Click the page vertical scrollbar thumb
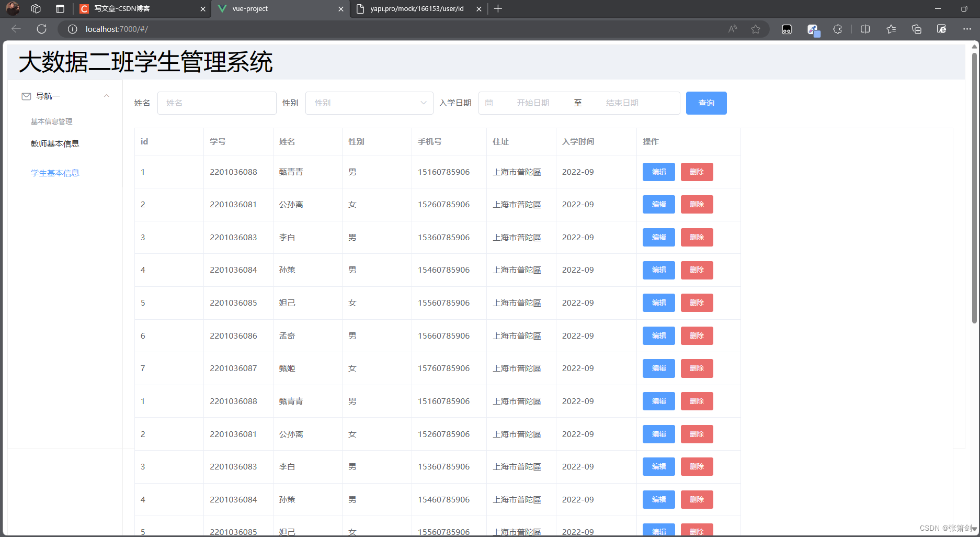980x537 pixels. tap(974, 187)
